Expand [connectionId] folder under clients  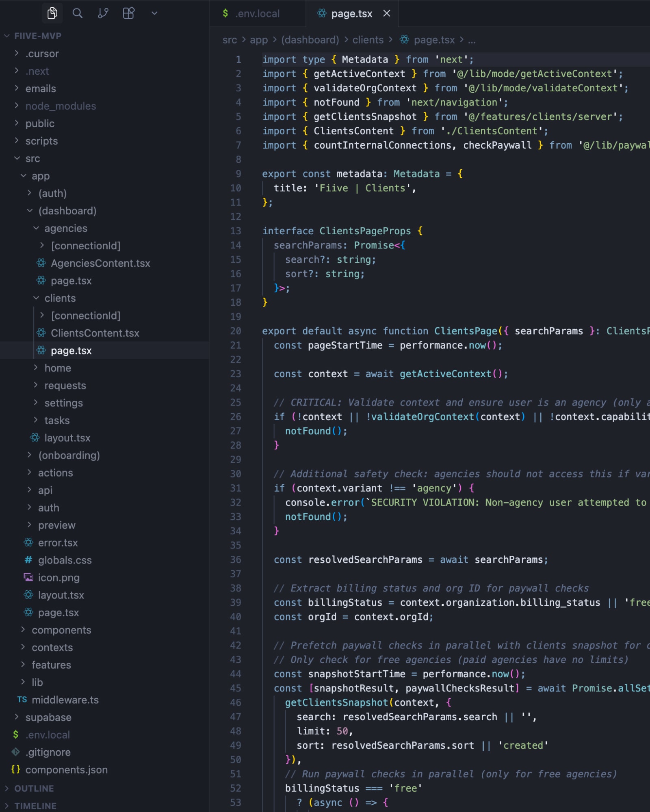tap(105, 315)
